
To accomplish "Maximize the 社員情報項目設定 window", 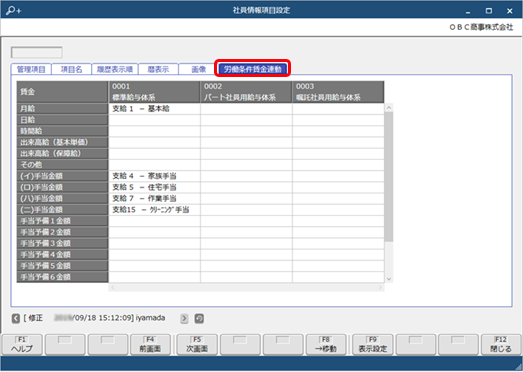I will 489,11.
